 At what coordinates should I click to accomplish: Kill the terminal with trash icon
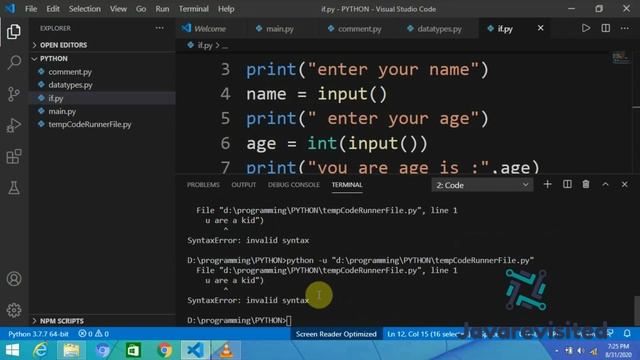[x=586, y=184]
